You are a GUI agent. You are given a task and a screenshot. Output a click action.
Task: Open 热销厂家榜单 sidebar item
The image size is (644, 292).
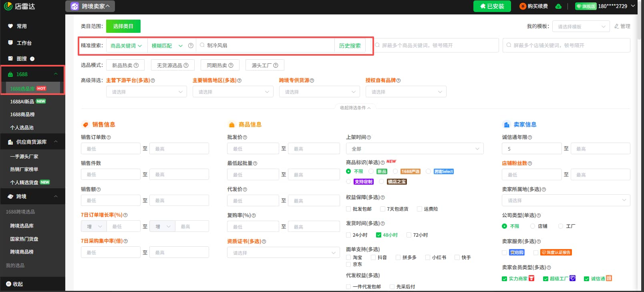coord(24,169)
